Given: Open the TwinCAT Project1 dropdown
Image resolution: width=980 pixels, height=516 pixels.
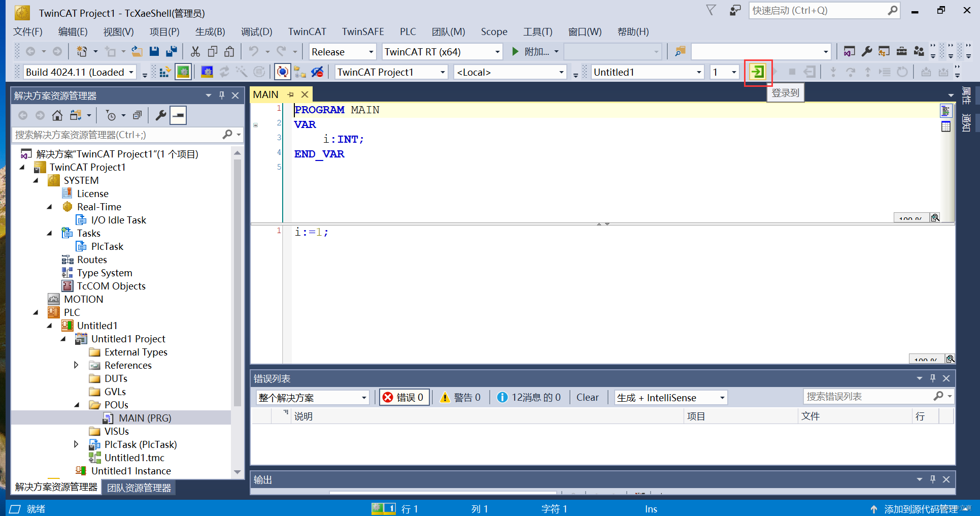Looking at the screenshot, I should click(391, 72).
